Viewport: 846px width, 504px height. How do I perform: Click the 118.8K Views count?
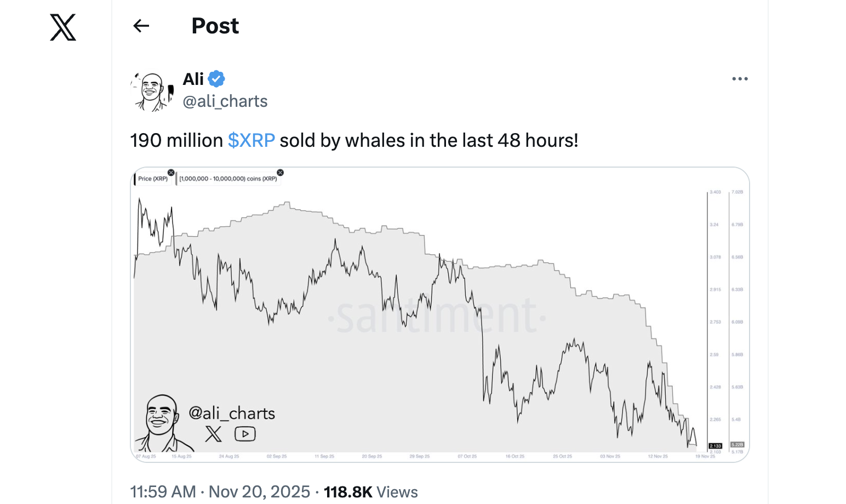tap(370, 491)
